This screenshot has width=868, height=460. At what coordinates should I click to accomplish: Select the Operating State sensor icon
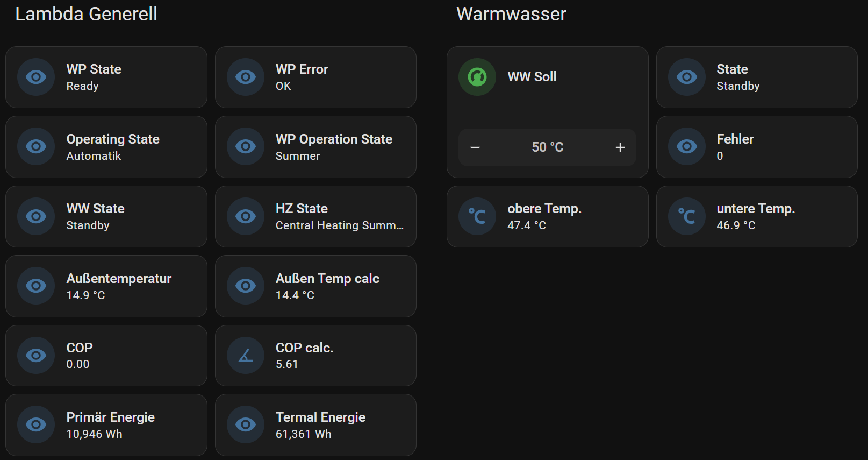click(x=35, y=146)
